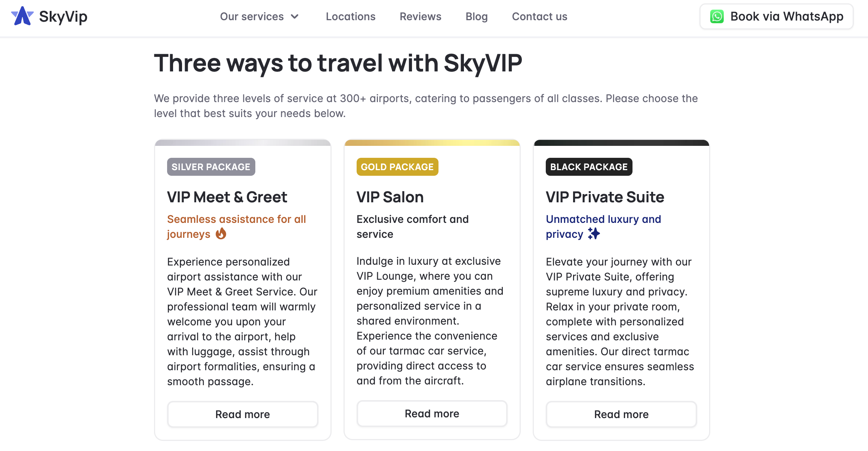Open the Our services chevron menu
This screenshot has width=868, height=451.
click(295, 16)
